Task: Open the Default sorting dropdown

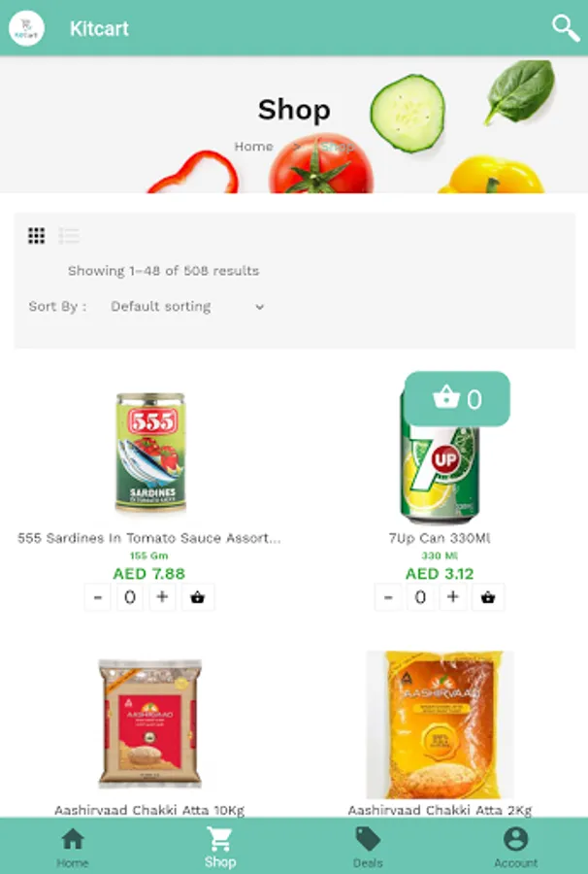Action: tap(187, 307)
